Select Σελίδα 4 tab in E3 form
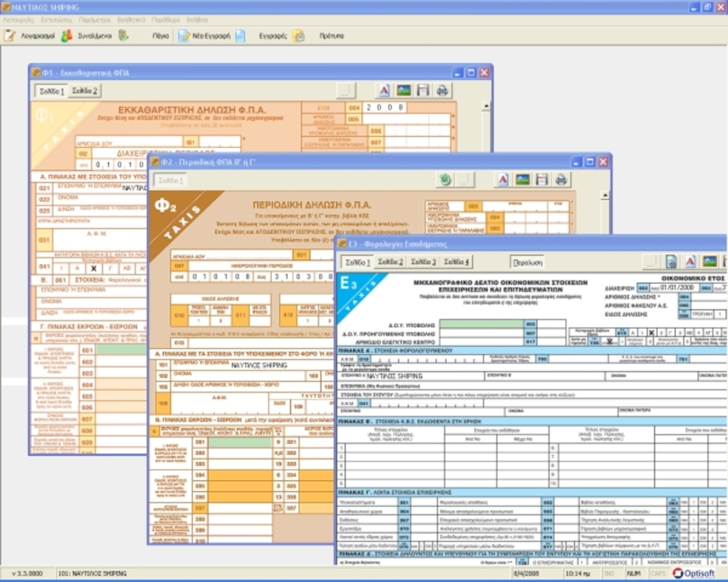Viewport: 728px width, 582px height. click(x=456, y=262)
